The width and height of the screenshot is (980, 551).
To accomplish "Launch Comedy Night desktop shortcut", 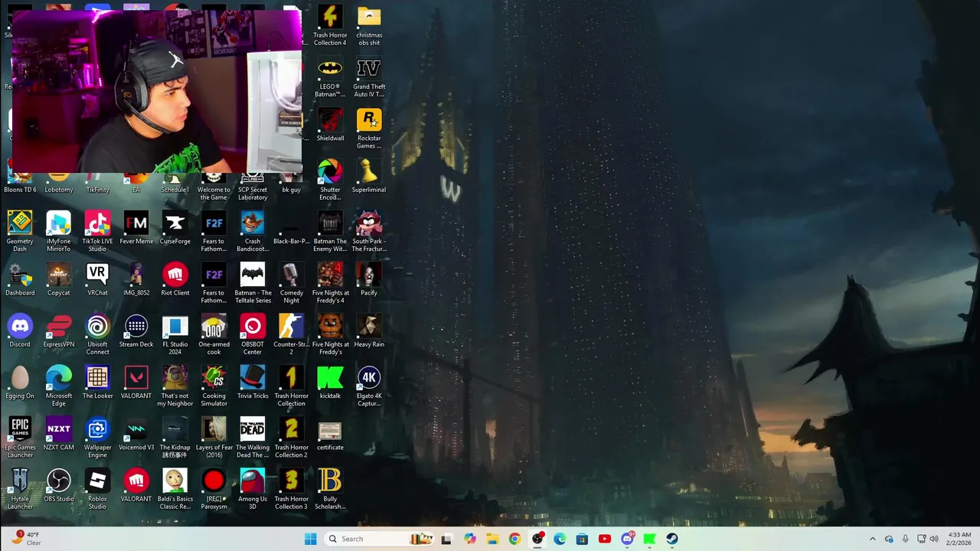I will 291,283.
